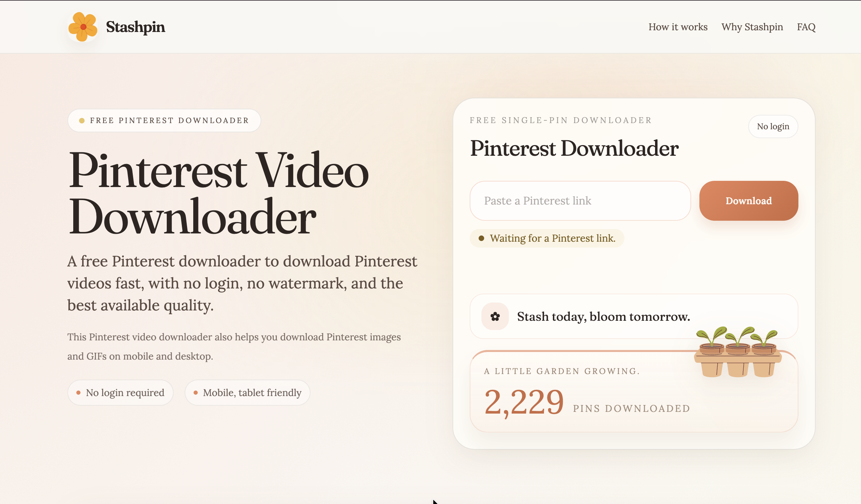Image resolution: width=861 pixels, height=504 pixels.
Task: Click the Stash today, bloom tomorrow banner
Action: point(603,316)
